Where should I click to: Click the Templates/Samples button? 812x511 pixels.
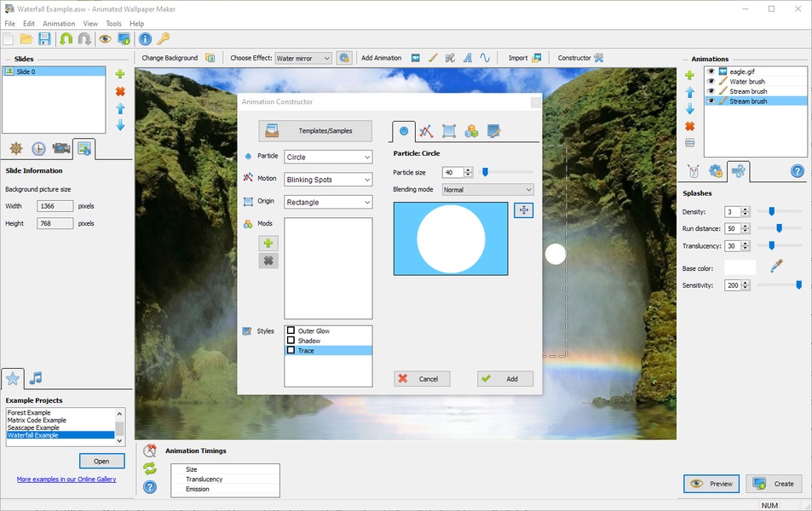point(315,131)
